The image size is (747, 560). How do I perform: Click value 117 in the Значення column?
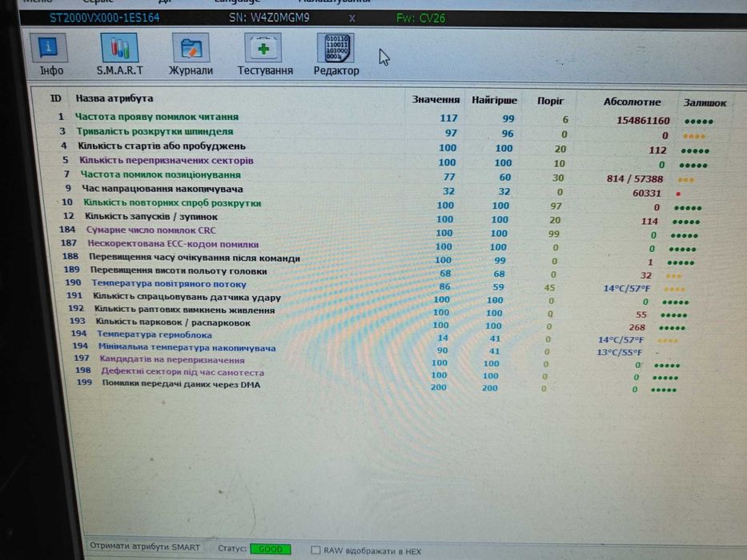click(448, 118)
